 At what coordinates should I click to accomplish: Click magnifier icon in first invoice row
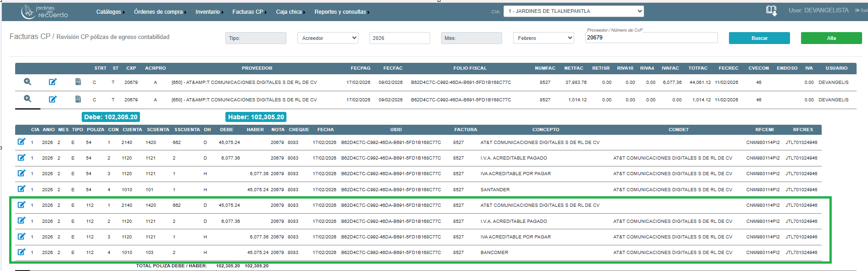[28, 82]
